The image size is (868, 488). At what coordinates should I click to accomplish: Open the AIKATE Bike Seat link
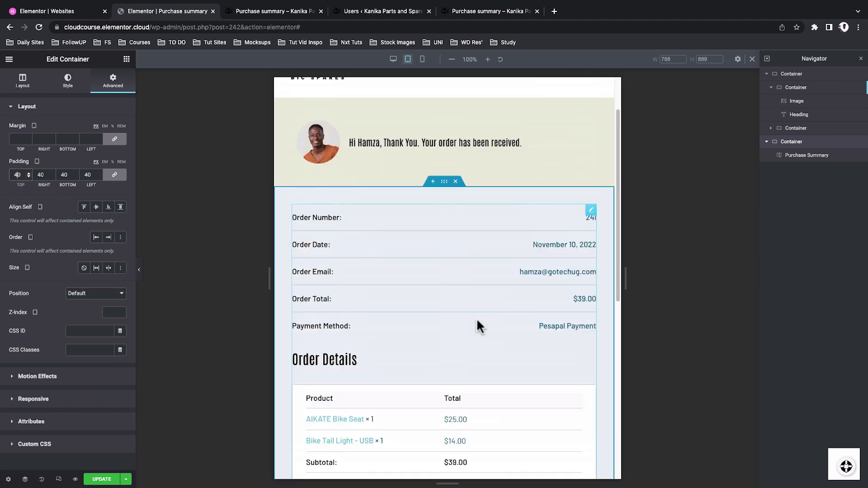[335, 419]
